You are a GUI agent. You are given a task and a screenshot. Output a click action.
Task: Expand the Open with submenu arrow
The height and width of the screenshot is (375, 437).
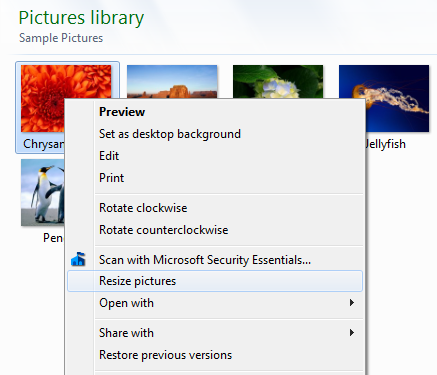352,303
